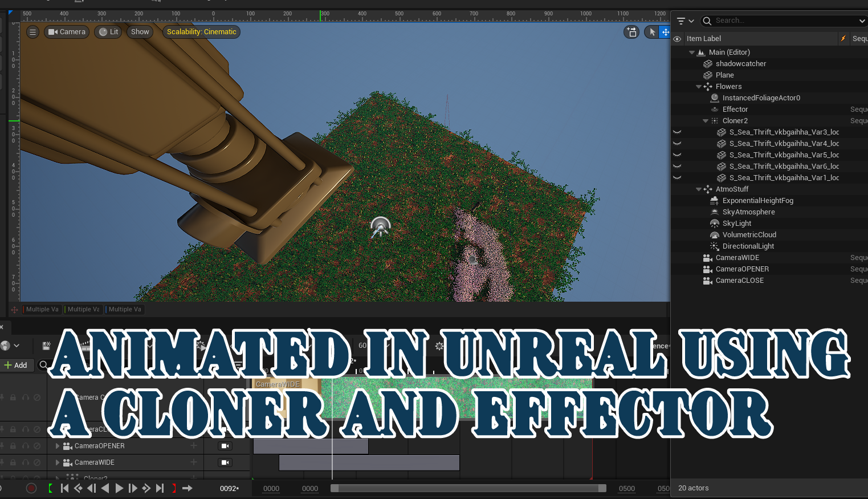Click the Outliner search field
Image resolution: width=868 pixels, height=499 pixels.
pyautogui.click(x=783, y=21)
